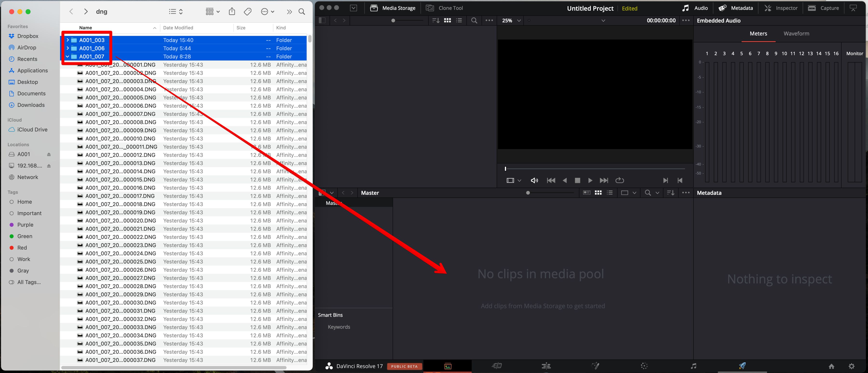Select the Meters tab

(758, 33)
